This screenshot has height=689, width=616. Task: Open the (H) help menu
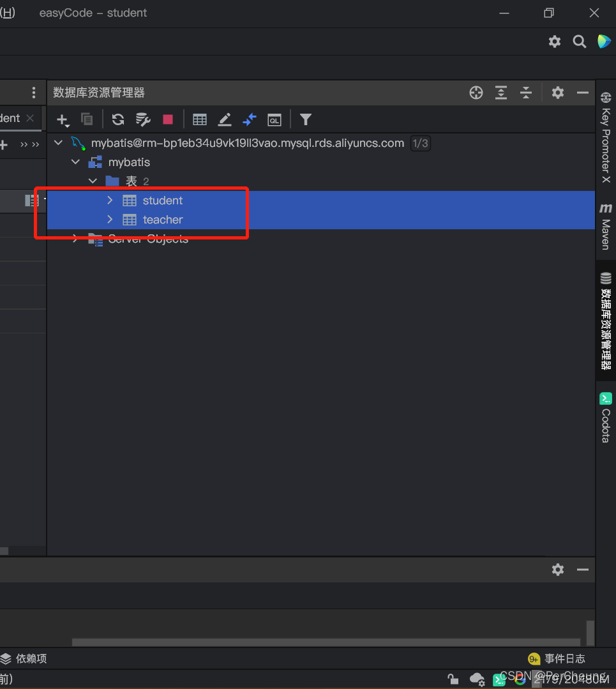coord(8,13)
